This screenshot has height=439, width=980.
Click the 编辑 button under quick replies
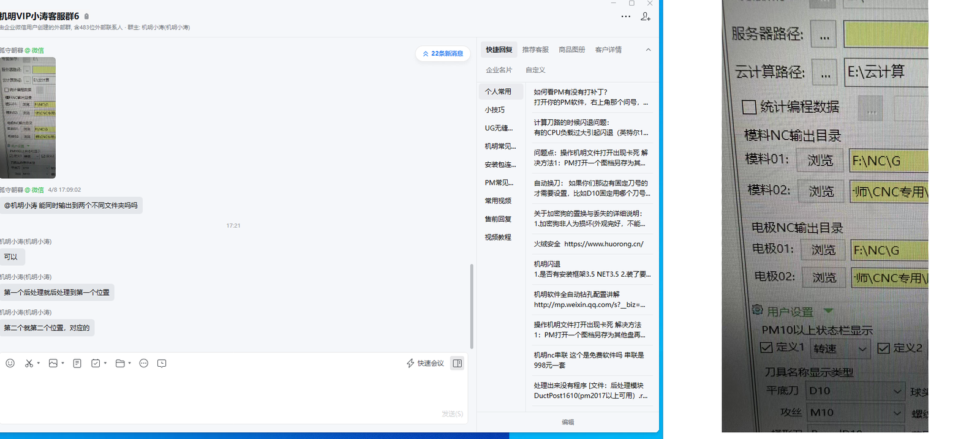pos(568,422)
